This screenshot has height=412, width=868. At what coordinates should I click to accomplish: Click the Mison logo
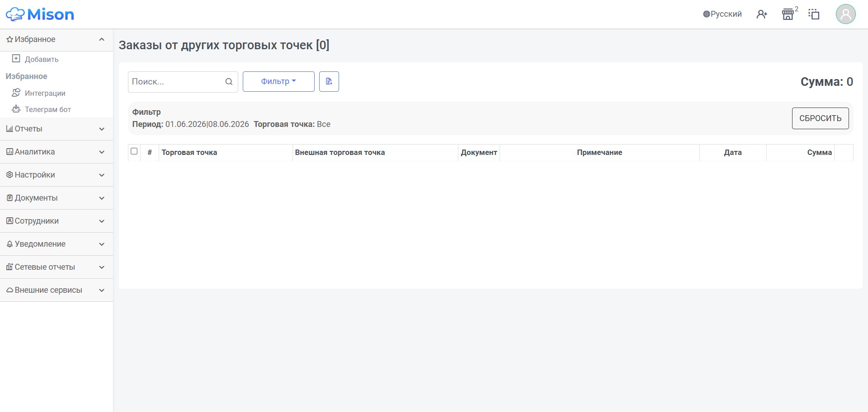[x=40, y=14]
